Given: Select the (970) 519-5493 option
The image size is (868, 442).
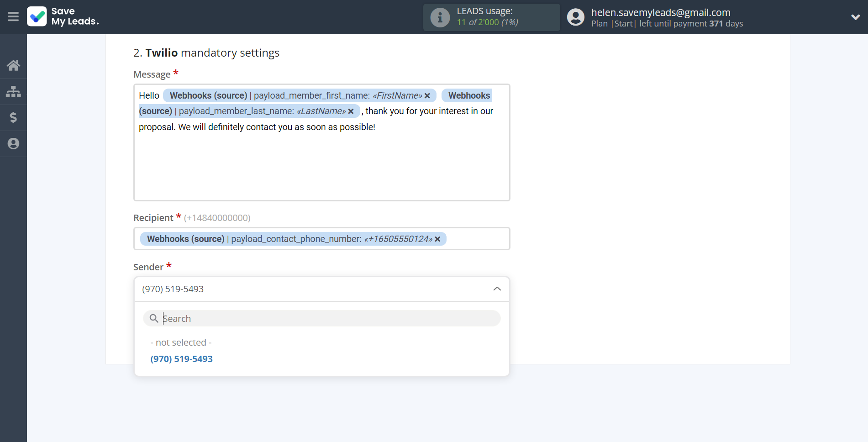Looking at the screenshot, I should pos(181,359).
